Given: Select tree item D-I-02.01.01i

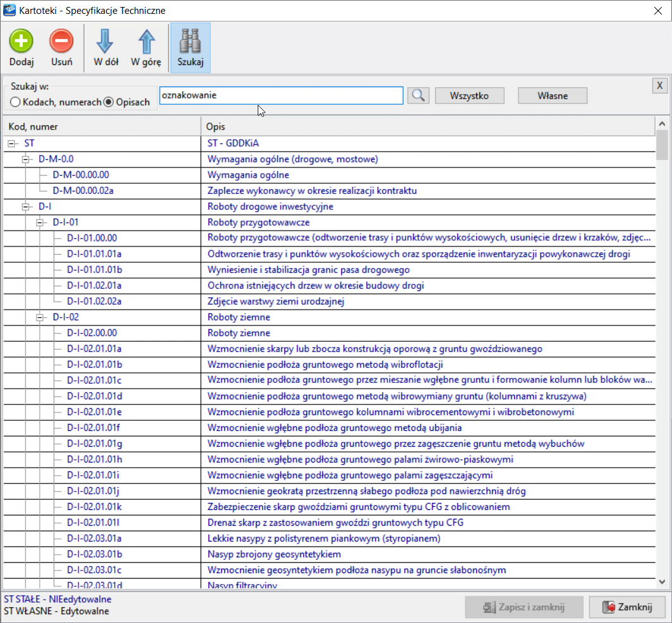Looking at the screenshot, I should click(93, 475).
